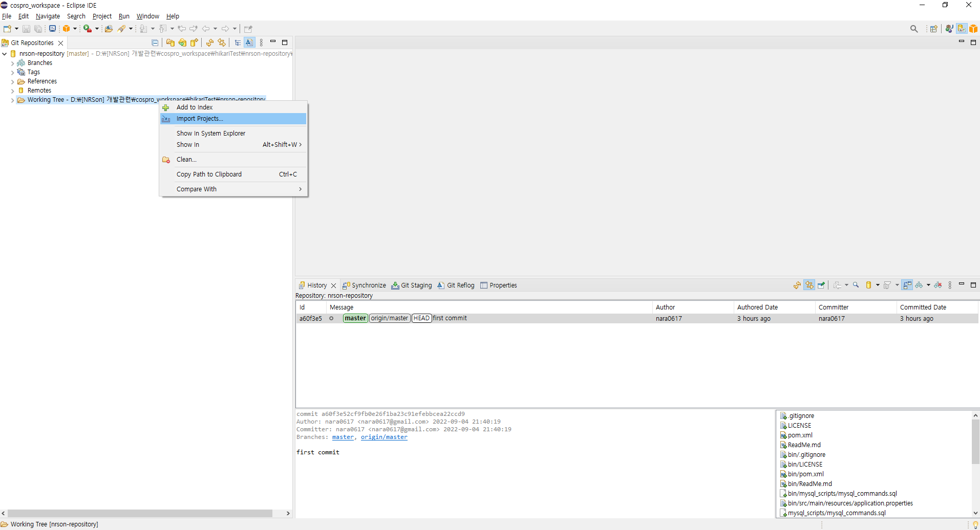
Task: Click the Open Perspective icon
Action: point(934,29)
